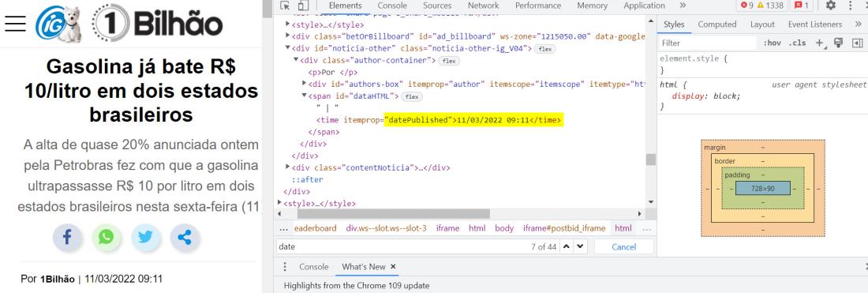Share article via WhatsApp

[107, 238]
